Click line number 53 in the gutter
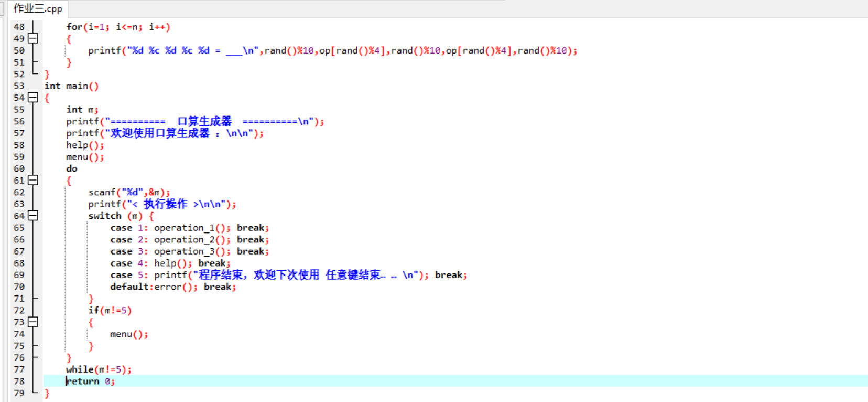868x402 pixels. coord(19,86)
